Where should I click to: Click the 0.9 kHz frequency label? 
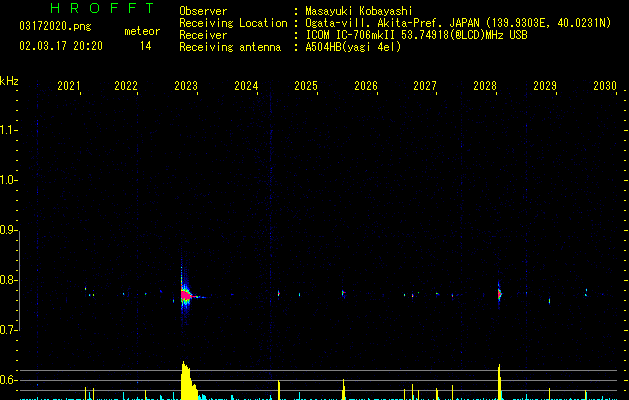[8, 230]
